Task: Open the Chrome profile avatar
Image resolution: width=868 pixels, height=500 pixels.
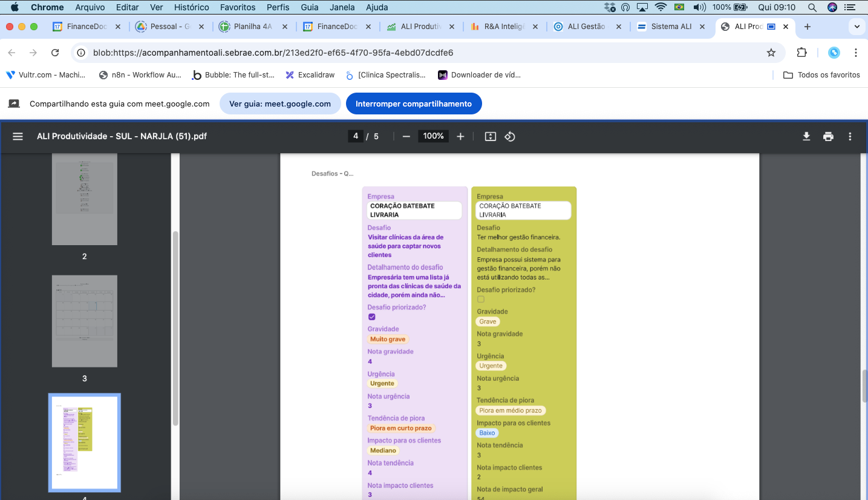Action: pos(834,53)
